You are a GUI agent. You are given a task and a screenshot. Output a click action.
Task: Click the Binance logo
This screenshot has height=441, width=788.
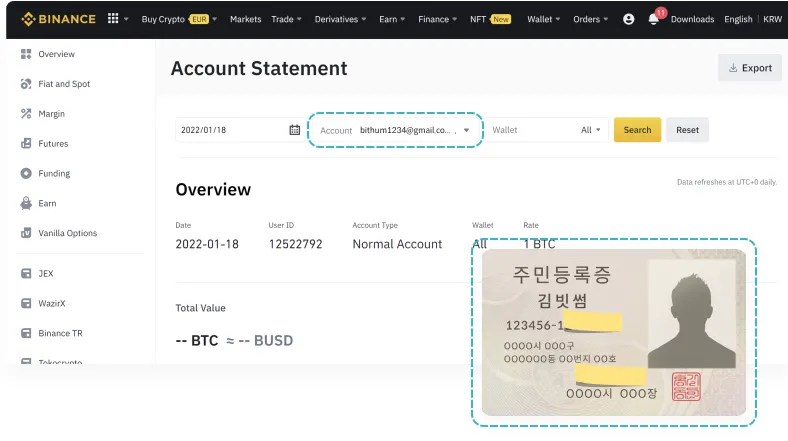(x=58, y=19)
